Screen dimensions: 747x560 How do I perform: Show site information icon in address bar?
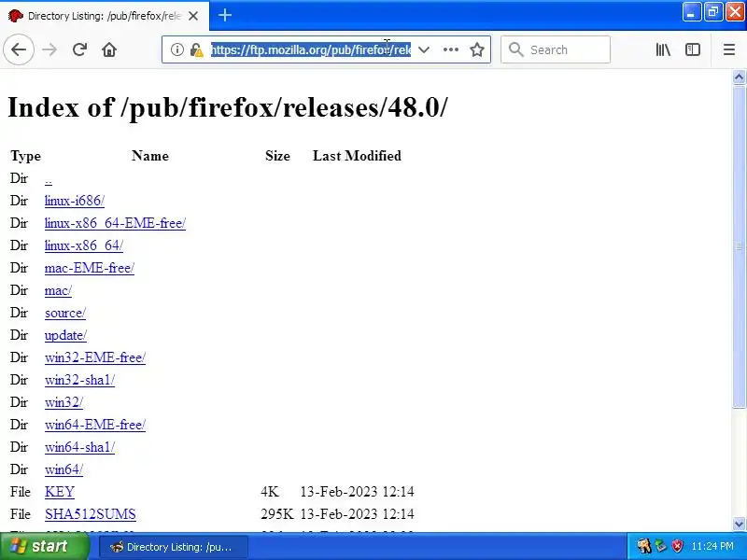point(177,49)
